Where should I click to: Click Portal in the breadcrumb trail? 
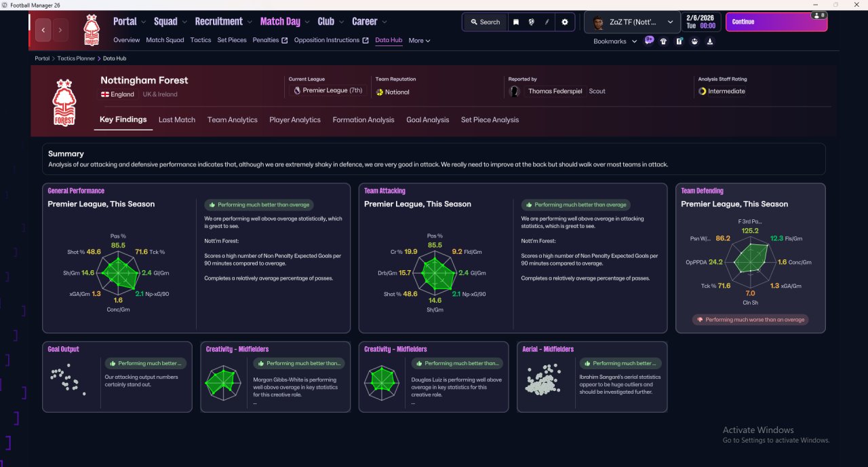click(42, 58)
